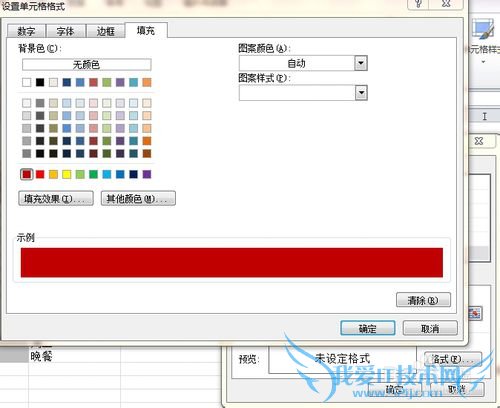Pick the darkest brown-orange swatch in the bottom shade row

(x=147, y=153)
